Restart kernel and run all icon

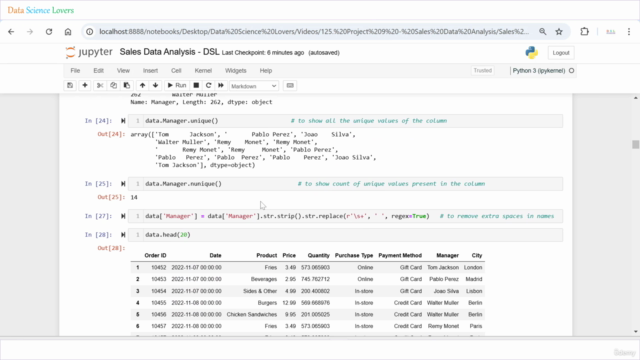[x=221, y=85]
